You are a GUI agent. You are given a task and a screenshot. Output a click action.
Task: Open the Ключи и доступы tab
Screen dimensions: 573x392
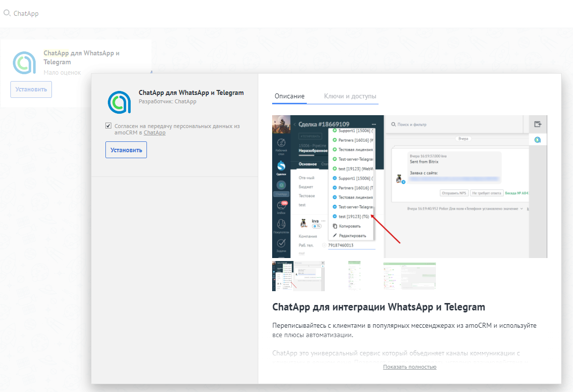click(350, 96)
